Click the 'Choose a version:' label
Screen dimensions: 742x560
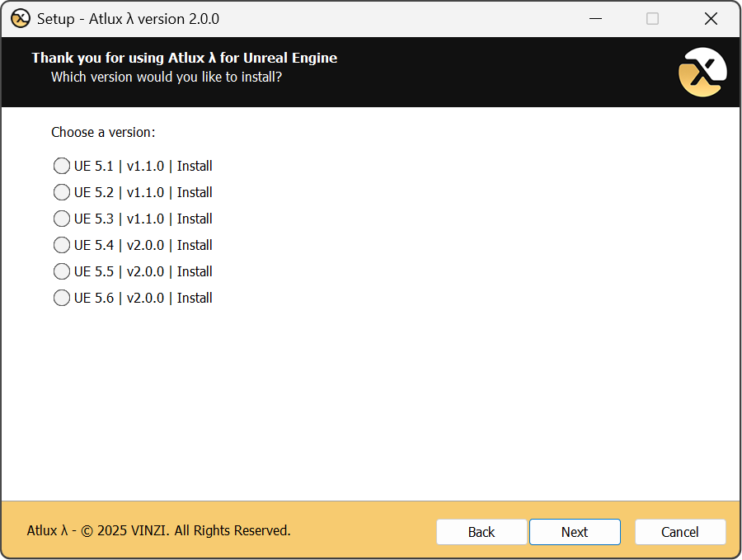103,132
